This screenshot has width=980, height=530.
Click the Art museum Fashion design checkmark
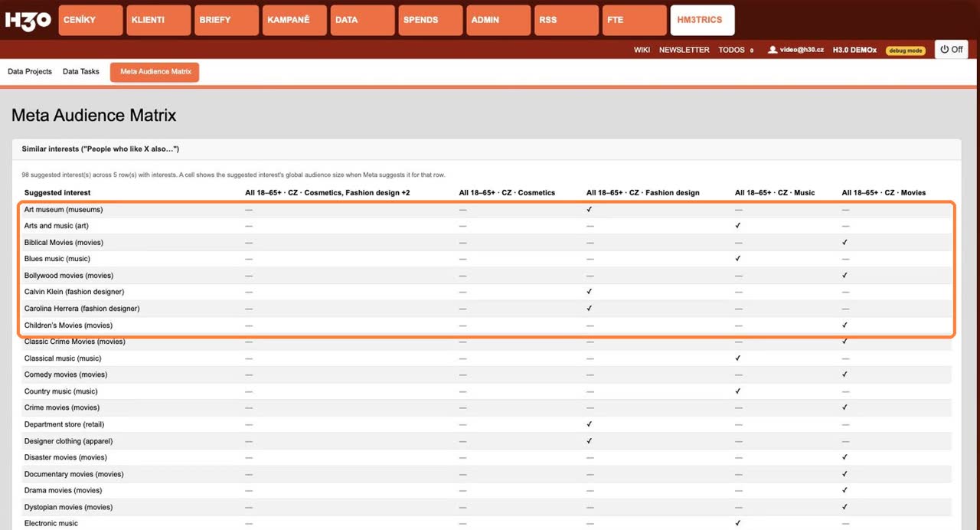pyautogui.click(x=590, y=209)
